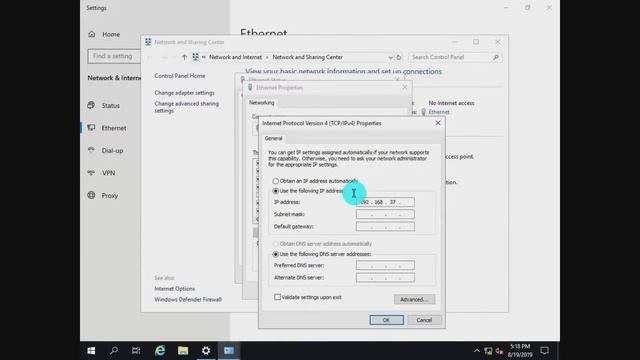Cancel the IPv4 Properties dialog

pyautogui.click(x=424, y=320)
